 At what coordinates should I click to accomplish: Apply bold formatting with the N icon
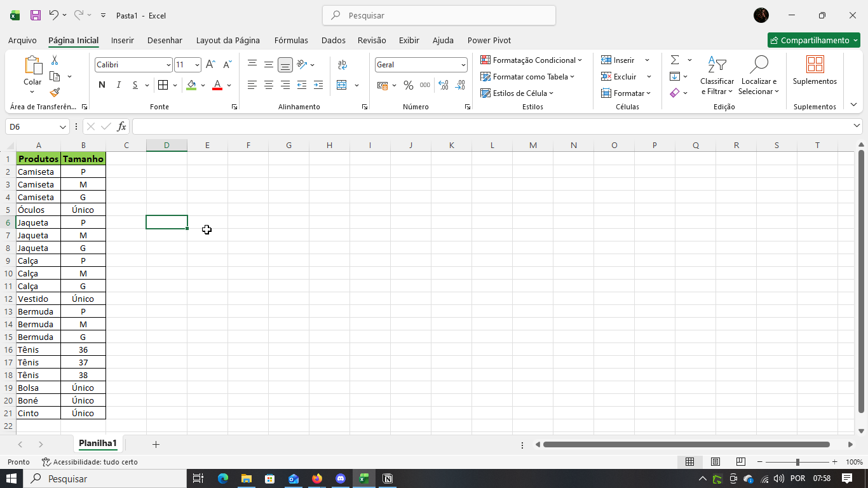(102, 85)
